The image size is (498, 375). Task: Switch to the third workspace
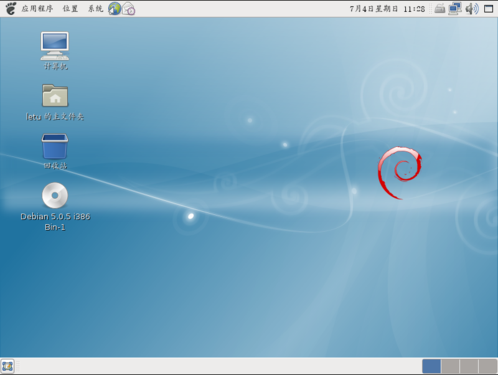click(469, 366)
